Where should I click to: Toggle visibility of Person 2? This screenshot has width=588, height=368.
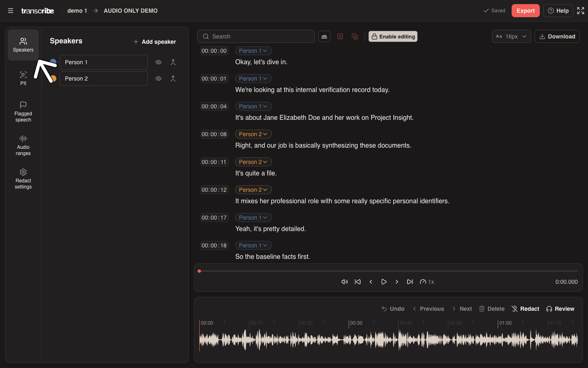[x=158, y=79]
